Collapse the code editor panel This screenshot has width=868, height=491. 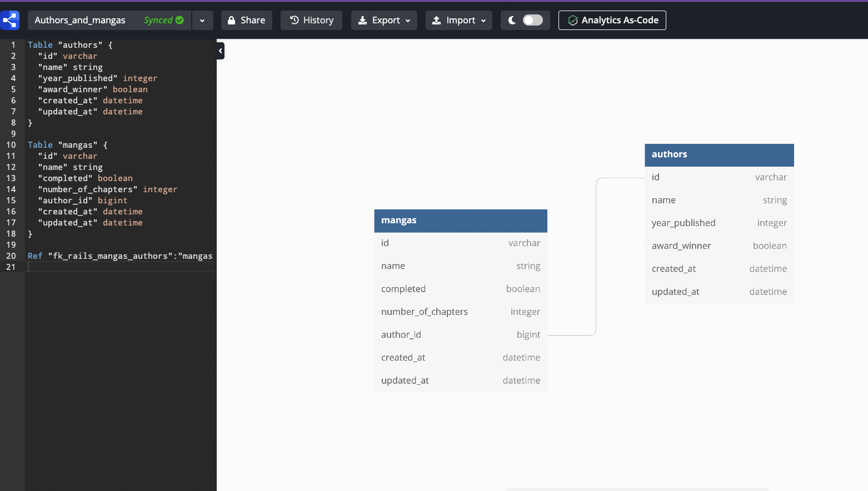(220, 51)
